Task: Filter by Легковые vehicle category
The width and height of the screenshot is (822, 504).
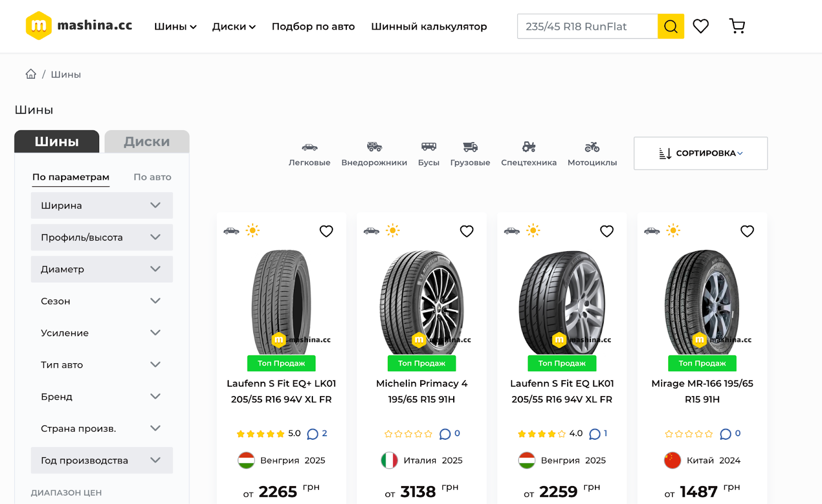Action: (309, 154)
